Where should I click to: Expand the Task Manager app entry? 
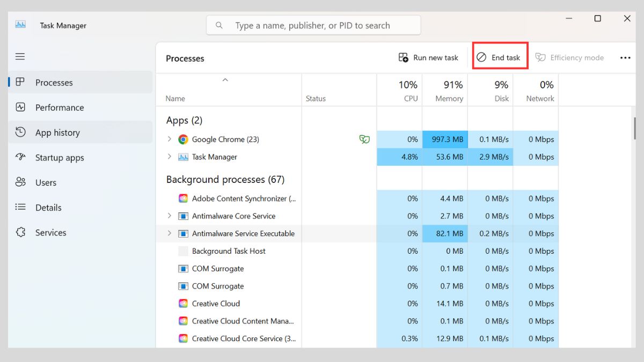pos(170,157)
